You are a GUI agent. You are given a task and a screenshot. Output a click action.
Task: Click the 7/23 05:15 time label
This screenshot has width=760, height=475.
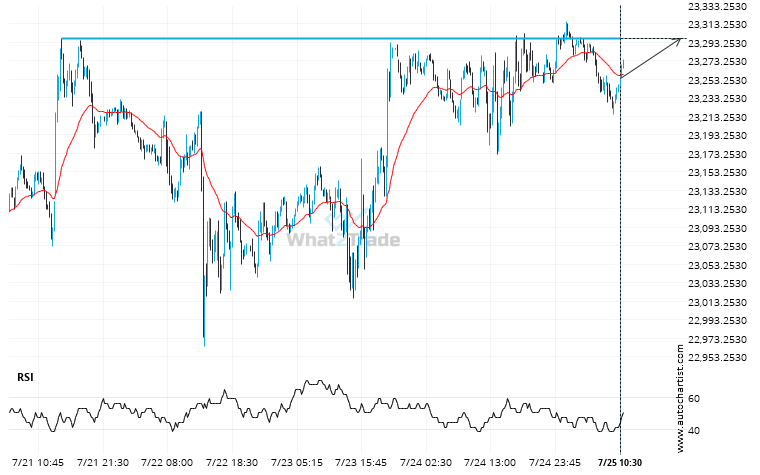[x=297, y=463]
